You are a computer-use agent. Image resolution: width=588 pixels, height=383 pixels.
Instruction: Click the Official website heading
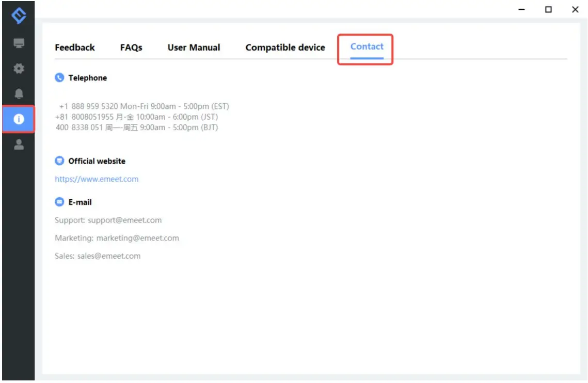pyautogui.click(x=97, y=161)
